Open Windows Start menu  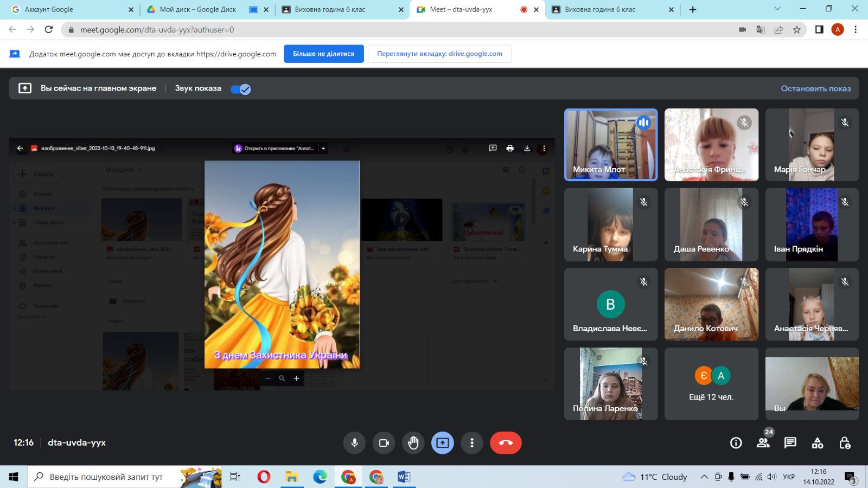(x=14, y=477)
